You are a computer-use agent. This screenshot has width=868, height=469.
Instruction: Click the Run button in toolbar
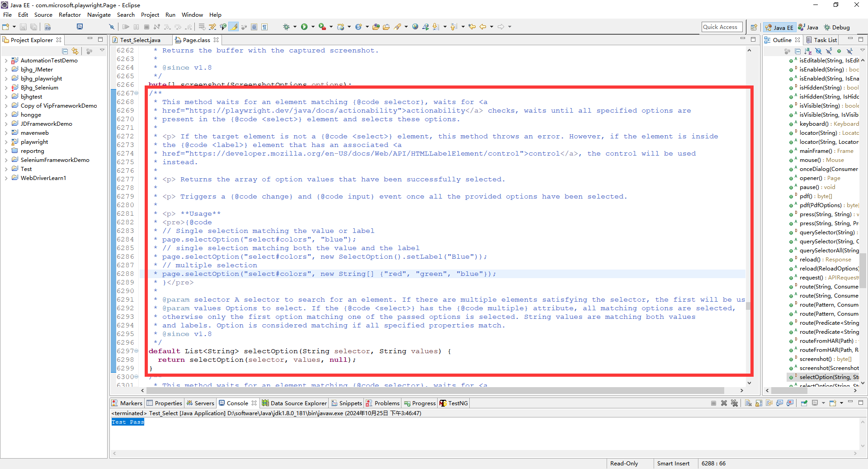point(304,27)
